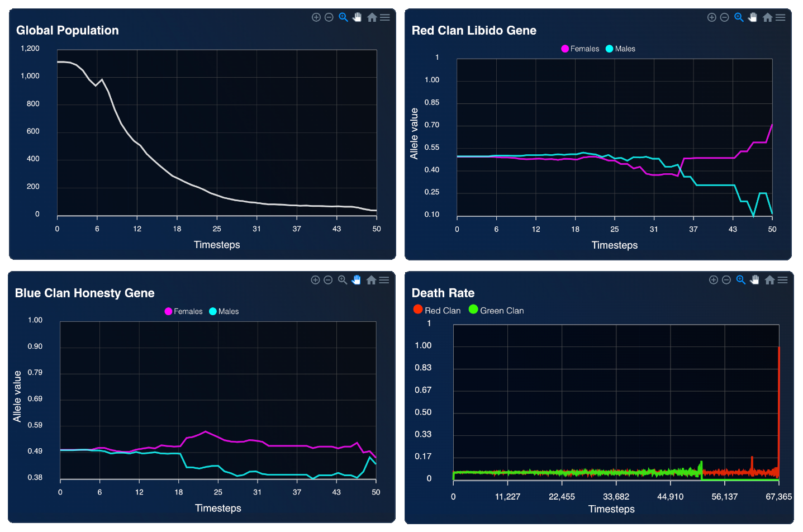The height and width of the screenshot is (532, 803).
Task: Open the export menu on Red Clan Libido chart
Action: pyautogui.click(x=781, y=17)
